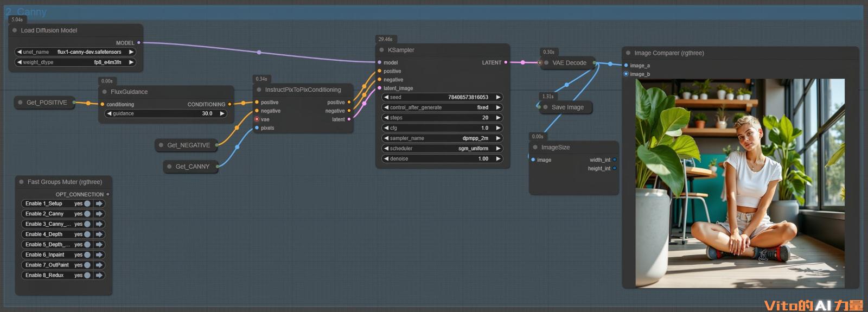Disable the Enable 8_Redux switch

87,275
